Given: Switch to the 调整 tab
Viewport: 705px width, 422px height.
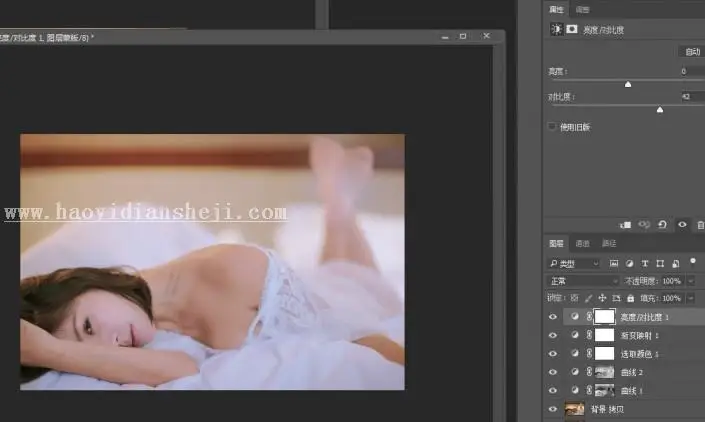Looking at the screenshot, I should pyautogui.click(x=582, y=9).
